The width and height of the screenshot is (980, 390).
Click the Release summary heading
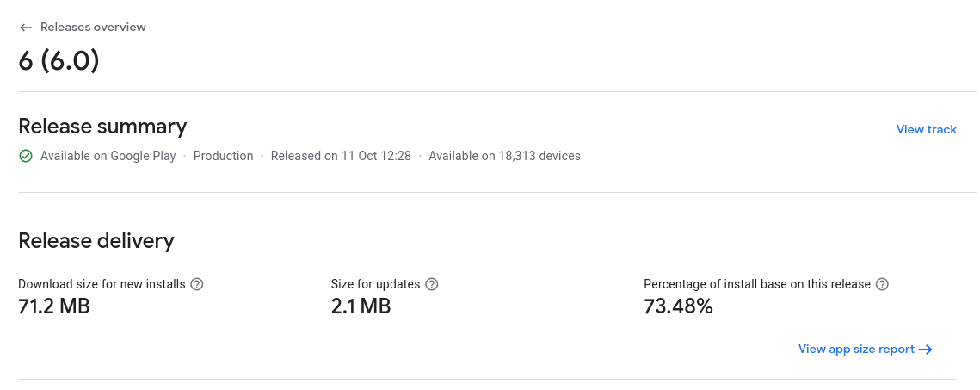click(102, 127)
